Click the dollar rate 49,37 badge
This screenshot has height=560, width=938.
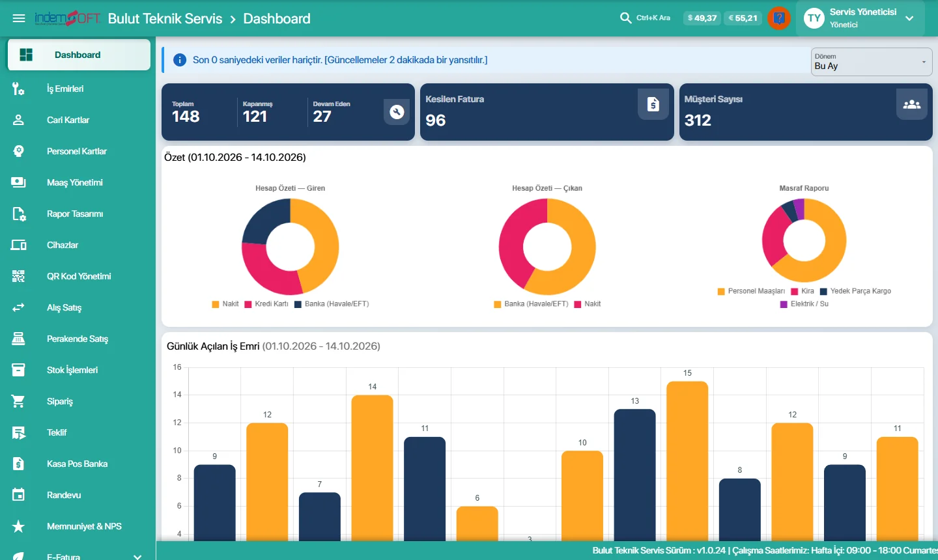[702, 18]
